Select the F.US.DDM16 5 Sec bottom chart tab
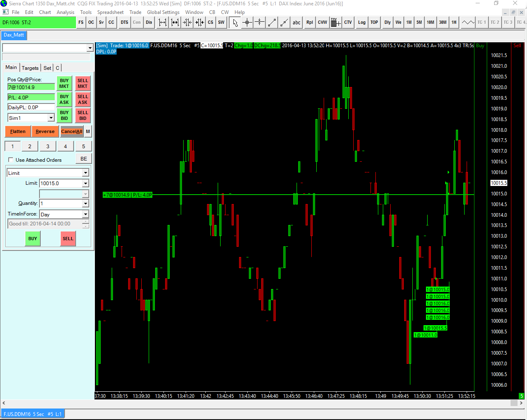The image size is (527, 420). (x=32, y=414)
